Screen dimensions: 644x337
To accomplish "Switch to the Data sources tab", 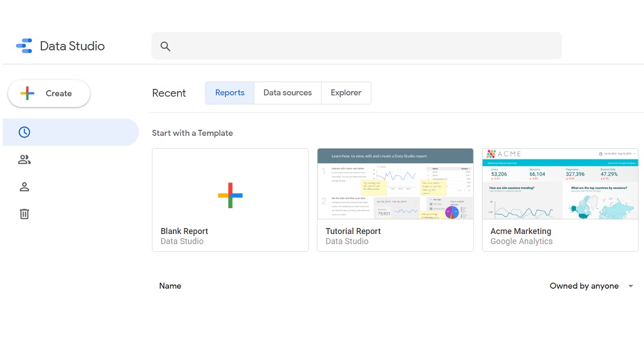I will pos(288,93).
